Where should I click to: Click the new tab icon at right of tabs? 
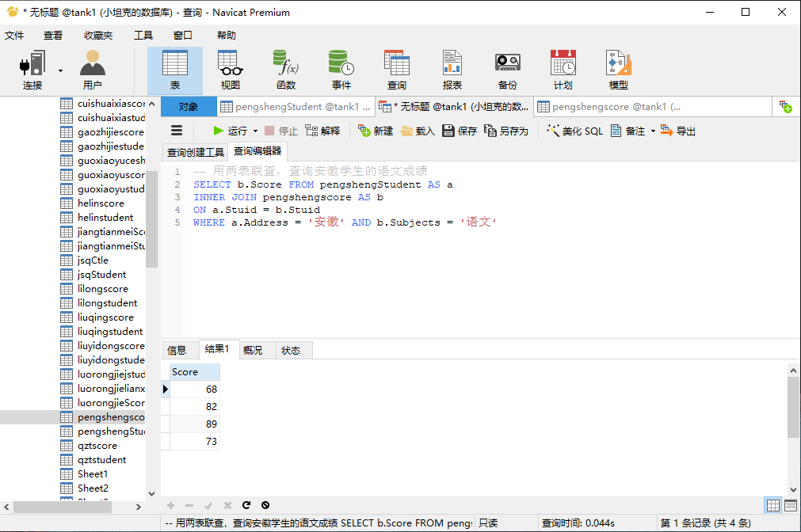[786, 107]
